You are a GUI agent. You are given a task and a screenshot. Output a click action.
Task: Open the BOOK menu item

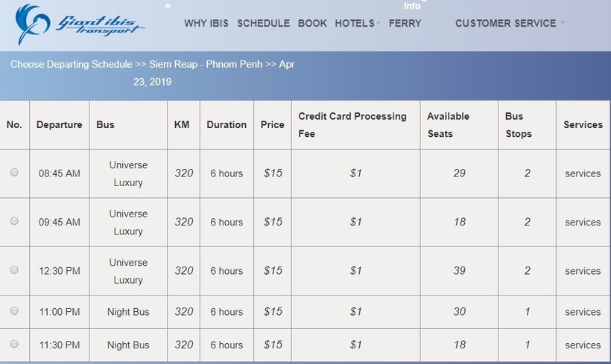[312, 23]
